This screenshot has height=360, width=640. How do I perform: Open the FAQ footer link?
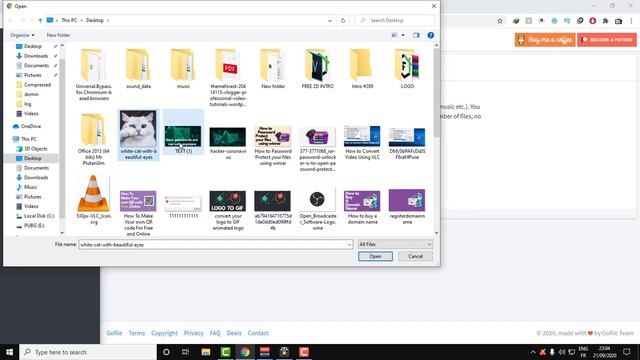(215, 333)
